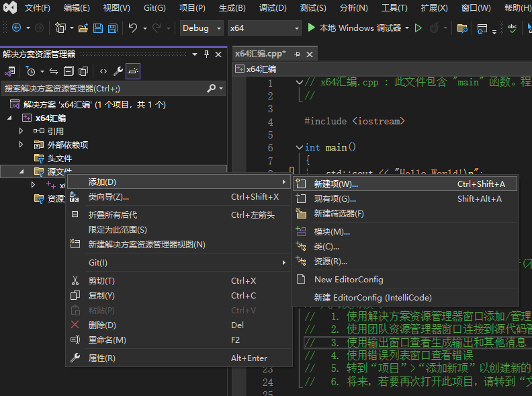Close the x64汇编.cpp editor tab

click(310, 54)
